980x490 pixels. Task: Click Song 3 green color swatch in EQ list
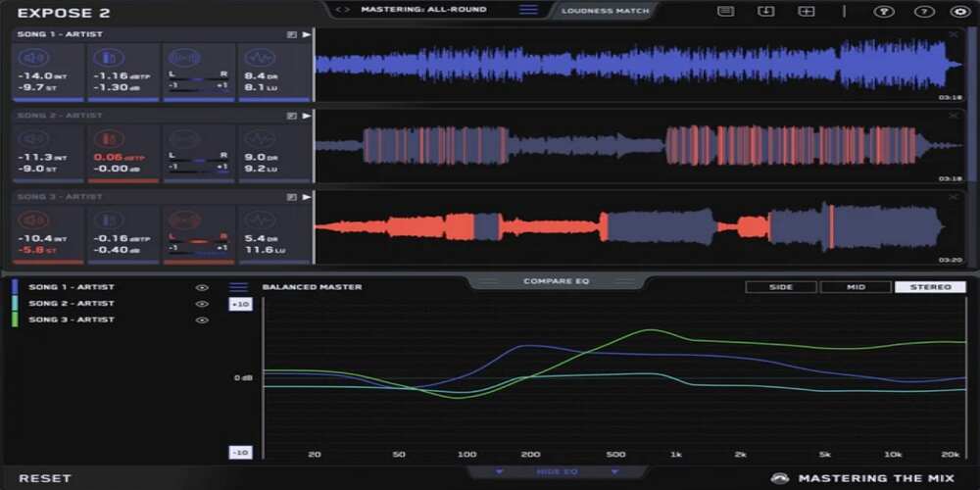(15, 319)
